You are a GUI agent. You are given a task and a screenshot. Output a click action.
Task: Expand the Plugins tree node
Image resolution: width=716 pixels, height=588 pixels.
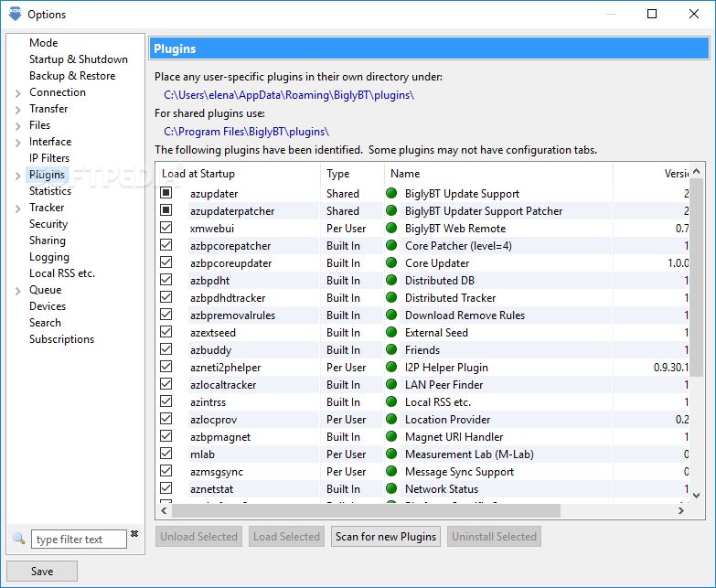pyautogui.click(x=17, y=176)
